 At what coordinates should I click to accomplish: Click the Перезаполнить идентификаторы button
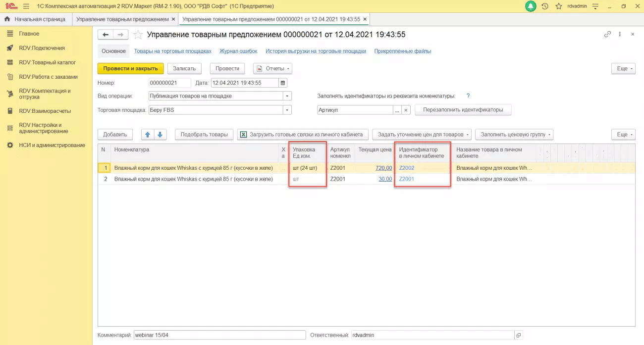pos(463,110)
